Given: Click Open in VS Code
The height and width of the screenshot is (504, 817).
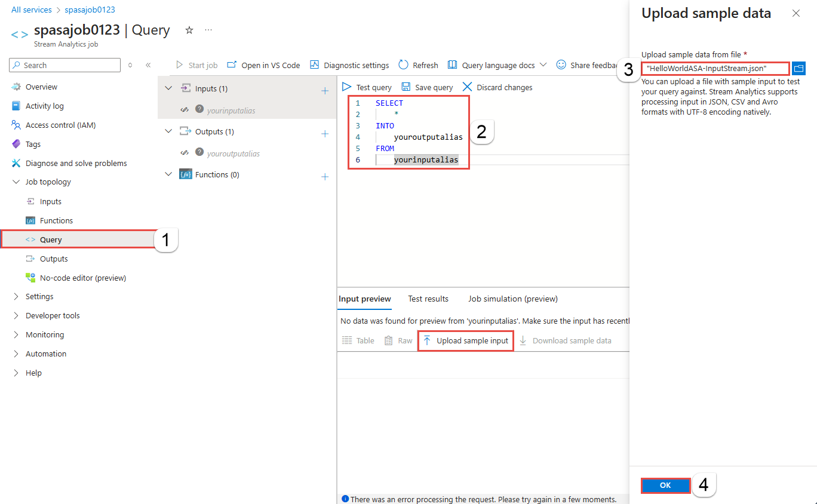Looking at the screenshot, I should pyautogui.click(x=263, y=65).
